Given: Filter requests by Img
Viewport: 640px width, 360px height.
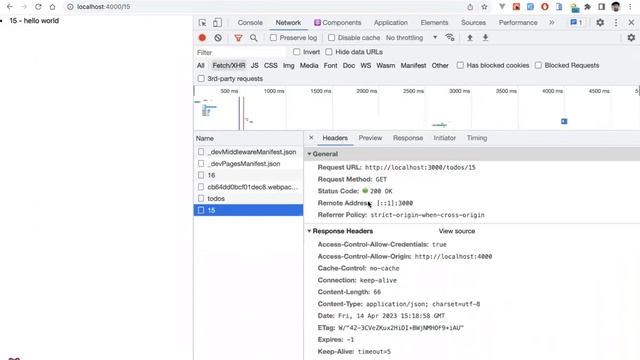Looking at the screenshot, I should tap(289, 65).
